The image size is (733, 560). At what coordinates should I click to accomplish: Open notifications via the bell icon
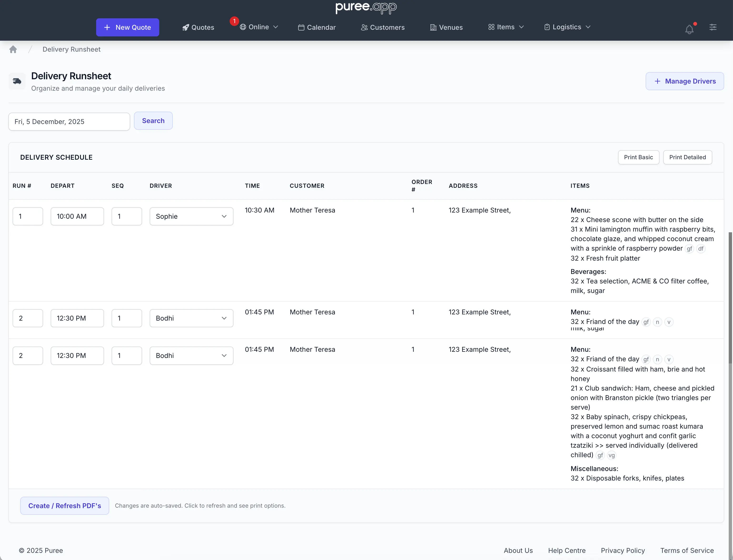[x=689, y=29]
